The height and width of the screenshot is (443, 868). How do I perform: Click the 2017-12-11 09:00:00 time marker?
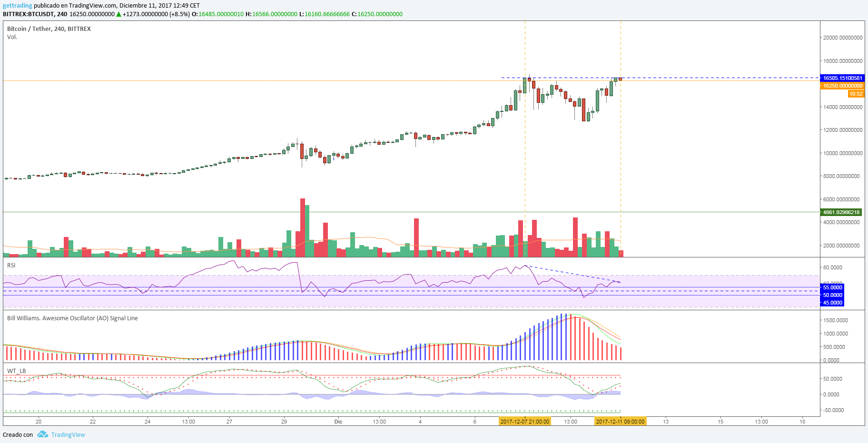click(x=621, y=422)
